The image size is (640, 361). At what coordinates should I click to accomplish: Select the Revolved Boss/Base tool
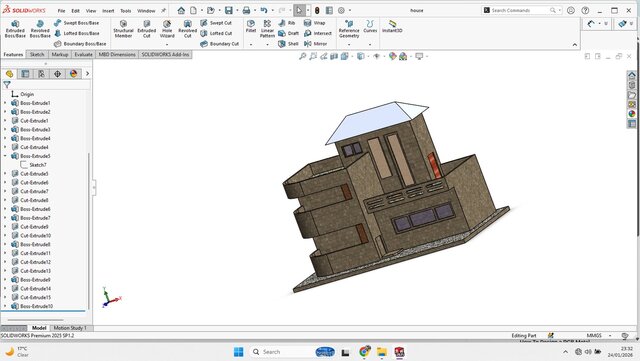(40, 29)
